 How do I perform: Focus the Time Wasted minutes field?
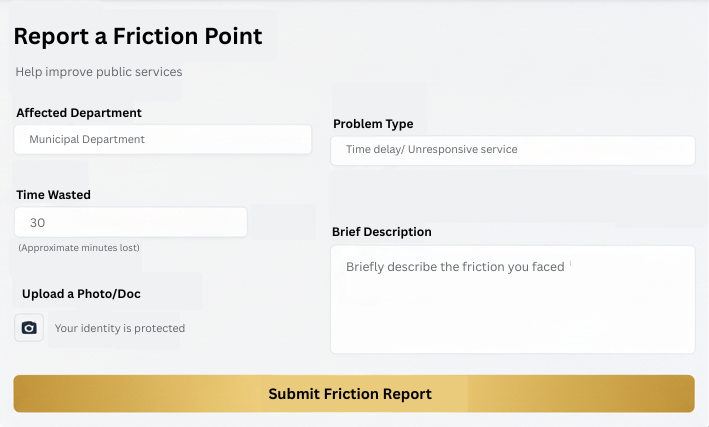pyautogui.click(x=130, y=222)
